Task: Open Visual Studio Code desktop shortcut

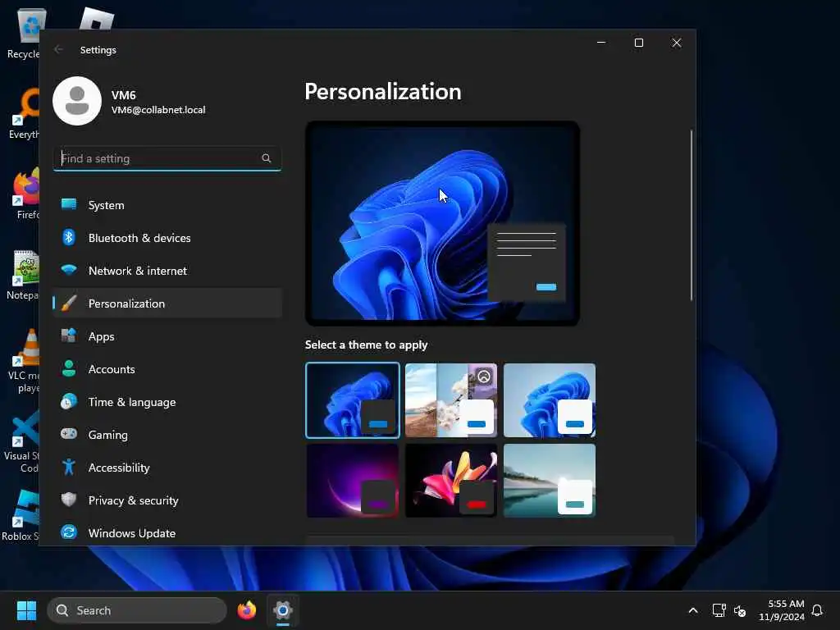Action: 21,442
